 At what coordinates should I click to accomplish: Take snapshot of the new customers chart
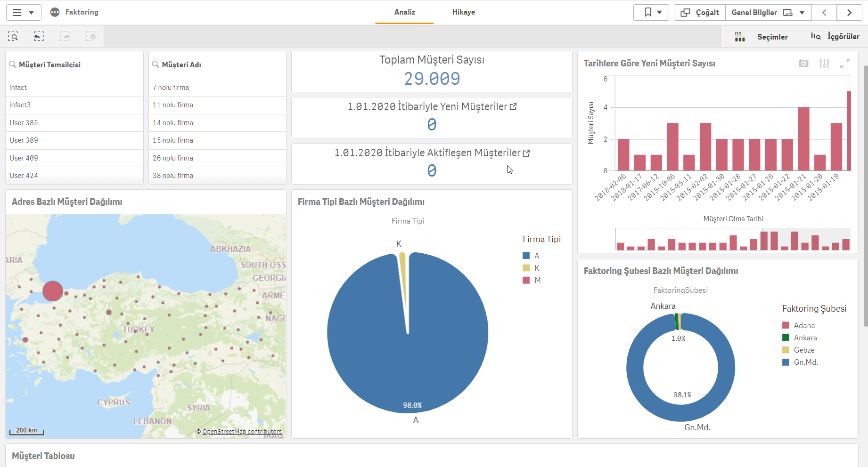pyautogui.click(x=803, y=64)
